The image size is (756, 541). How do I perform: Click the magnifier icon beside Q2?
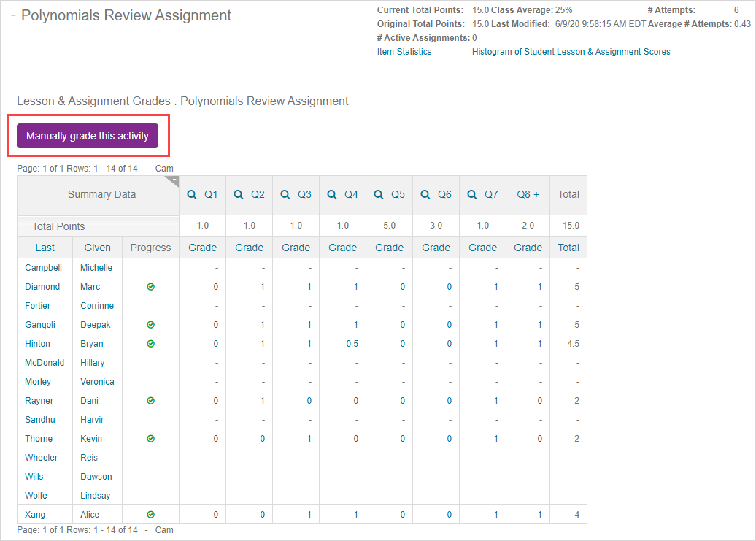point(239,195)
